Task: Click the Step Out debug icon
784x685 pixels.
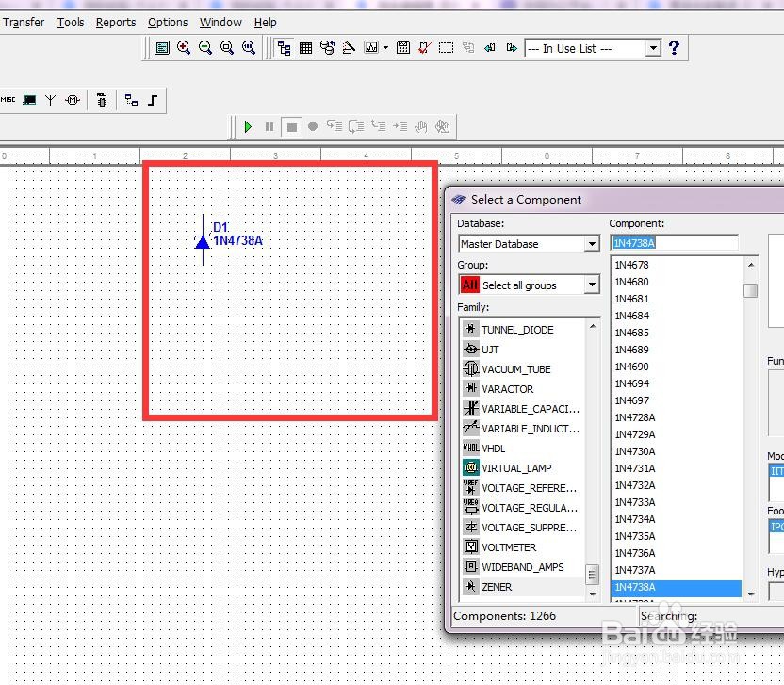Action: tap(378, 126)
